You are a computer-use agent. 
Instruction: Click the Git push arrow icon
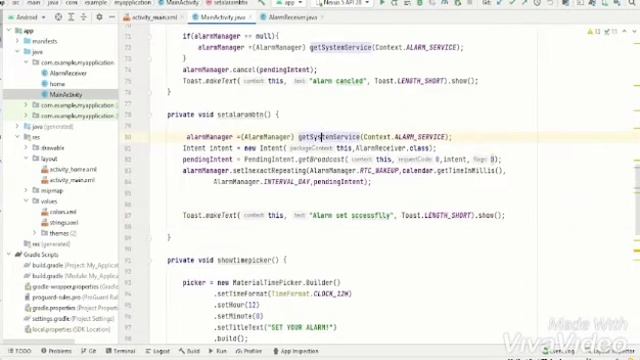click(524, 2)
